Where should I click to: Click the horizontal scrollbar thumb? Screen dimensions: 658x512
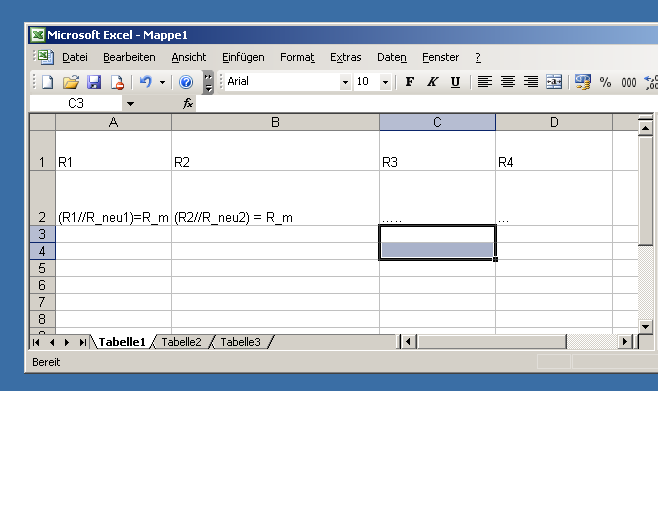pyautogui.click(x=491, y=342)
